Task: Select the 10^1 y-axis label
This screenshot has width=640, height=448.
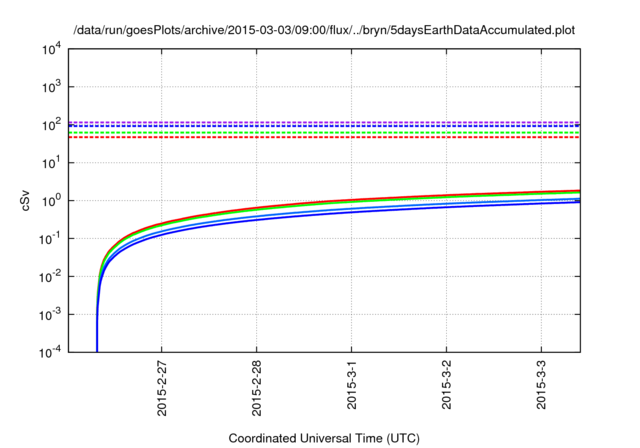Action: pyautogui.click(x=52, y=163)
